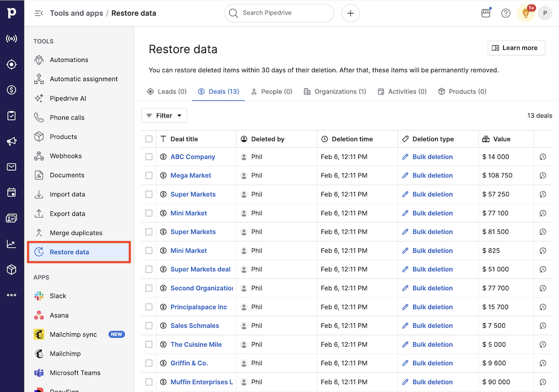Screen dimensions: 559x392
Task: Open the Filter dropdown
Action: coord(164,116)
